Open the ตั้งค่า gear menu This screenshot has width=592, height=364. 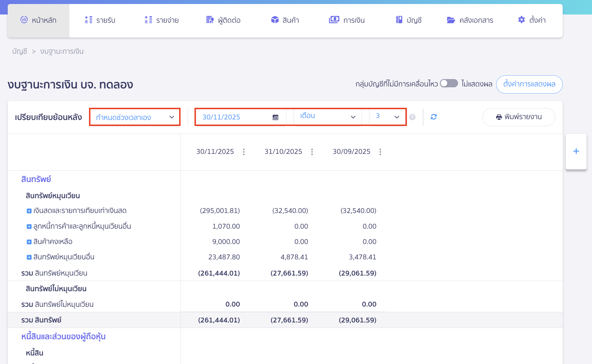(x=531, y=20)
